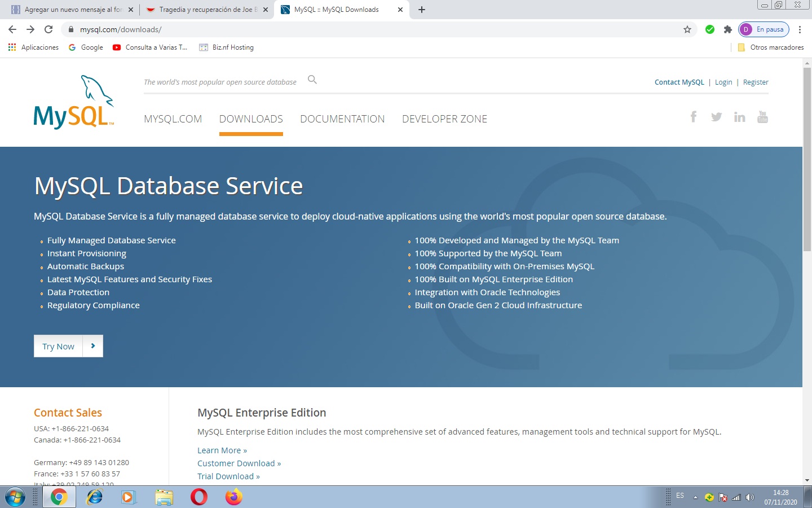Close the Tragedia y recuperación tab

click(266, 10)
